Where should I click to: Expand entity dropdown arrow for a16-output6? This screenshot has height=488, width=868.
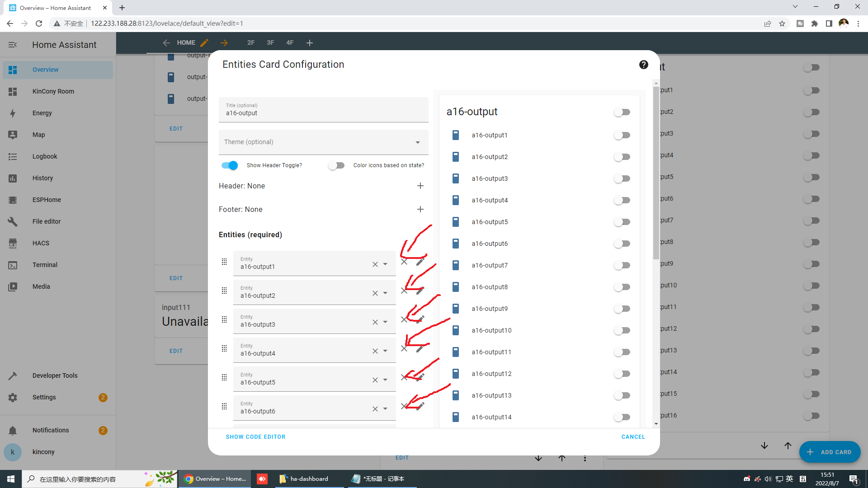click(385, 409)
